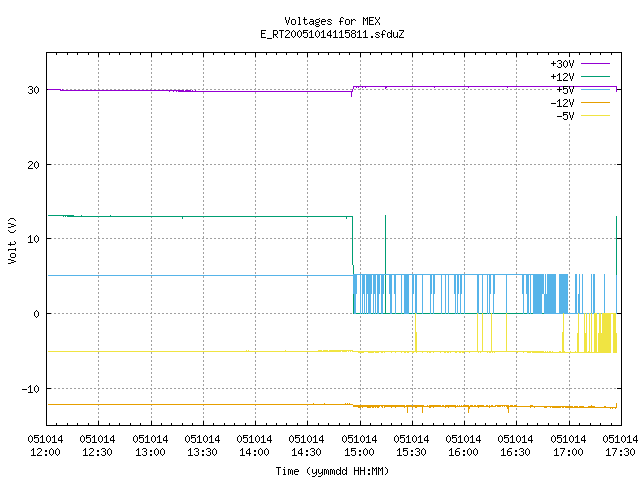
Task: Click the +5V legend label
Action: pyautogui.click(x=565, y=90)
